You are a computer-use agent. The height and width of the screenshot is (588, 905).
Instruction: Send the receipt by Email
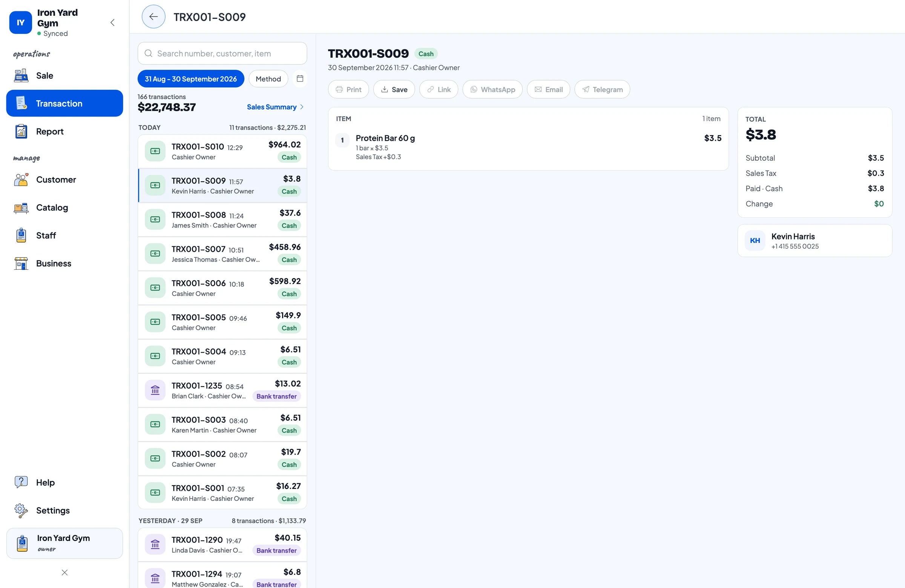[548, 89]
